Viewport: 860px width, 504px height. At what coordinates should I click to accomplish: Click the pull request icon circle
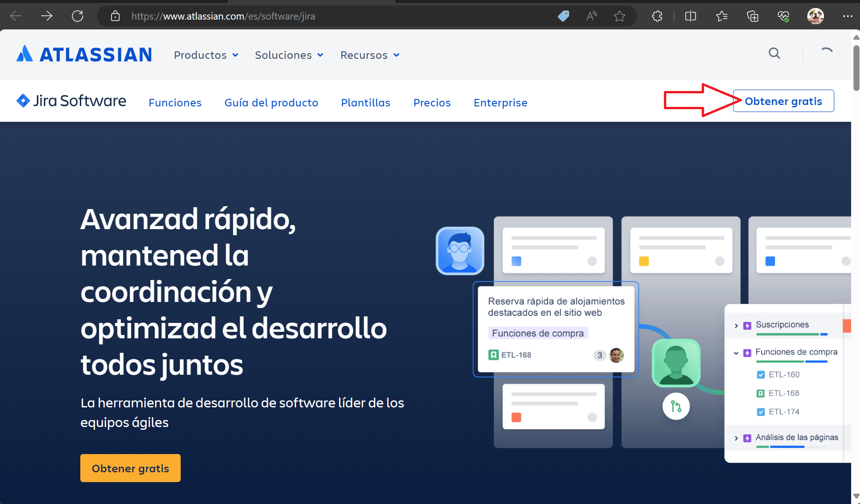[676, 406]
